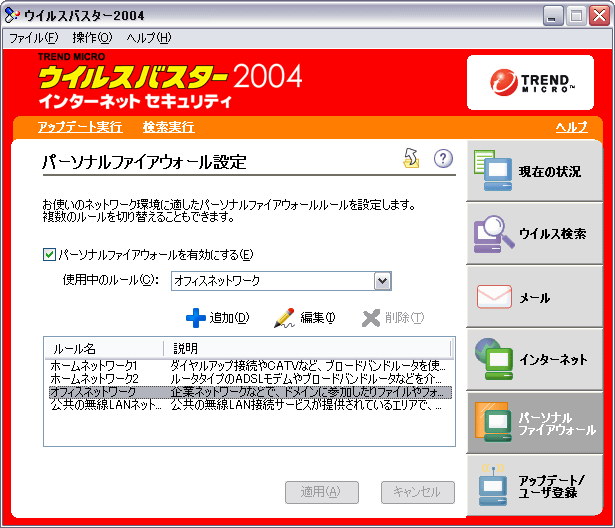Click the アップデート/ユーザ登録 antenna icon
Viewport: 615px width, 528px height.
[493, 485]
